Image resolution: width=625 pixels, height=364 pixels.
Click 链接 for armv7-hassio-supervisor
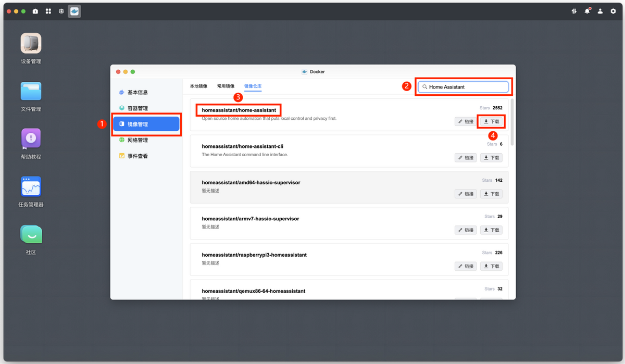click(x=466, y=230)
